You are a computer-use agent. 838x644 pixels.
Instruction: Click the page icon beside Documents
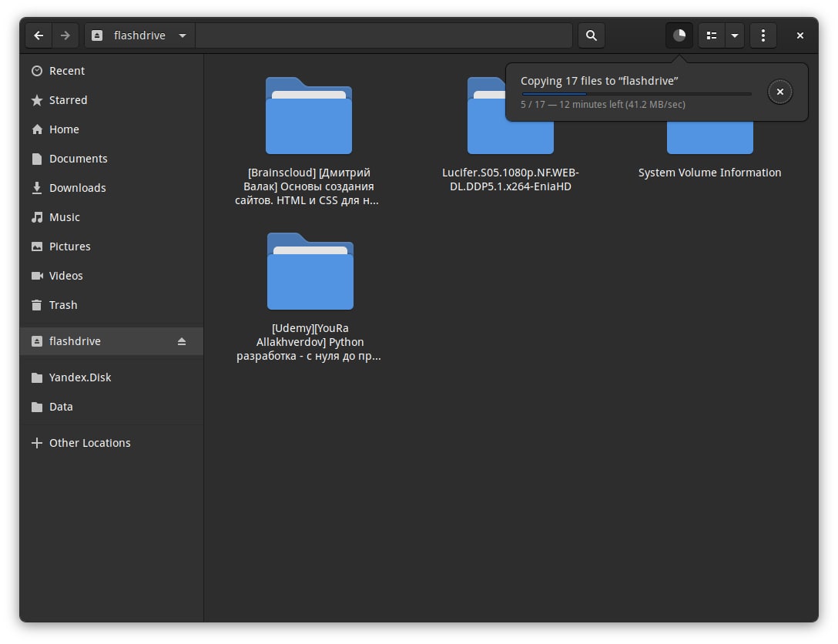click(37, 159)
